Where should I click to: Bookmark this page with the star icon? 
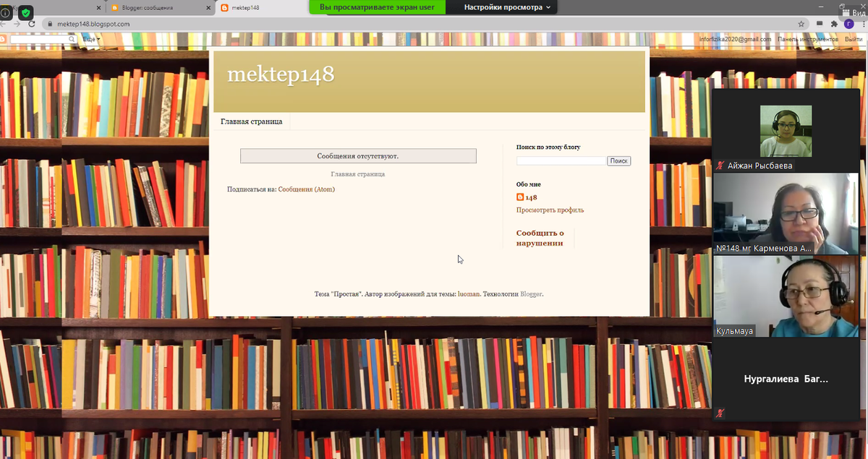(801, 24)
